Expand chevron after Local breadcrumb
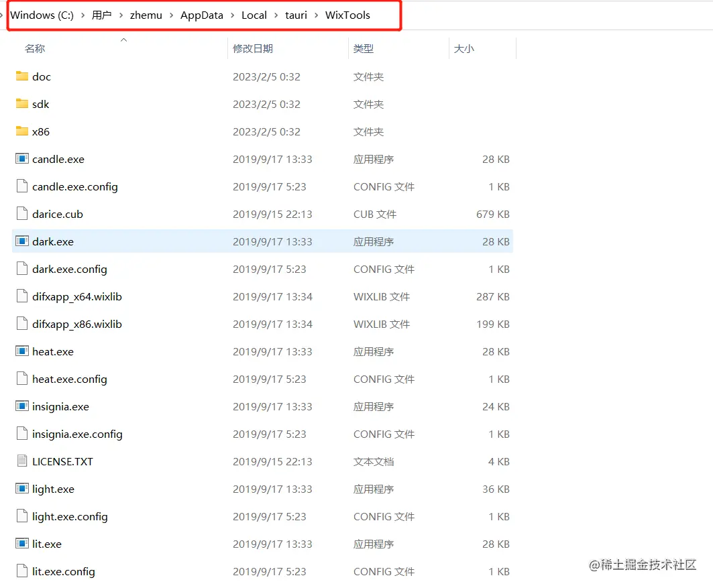The image size is (713, 588). tap(276, 15)
